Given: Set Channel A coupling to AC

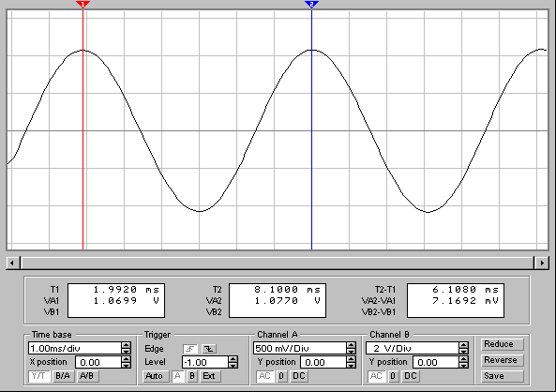Looking at the screenshot, I should click(265, 376).
